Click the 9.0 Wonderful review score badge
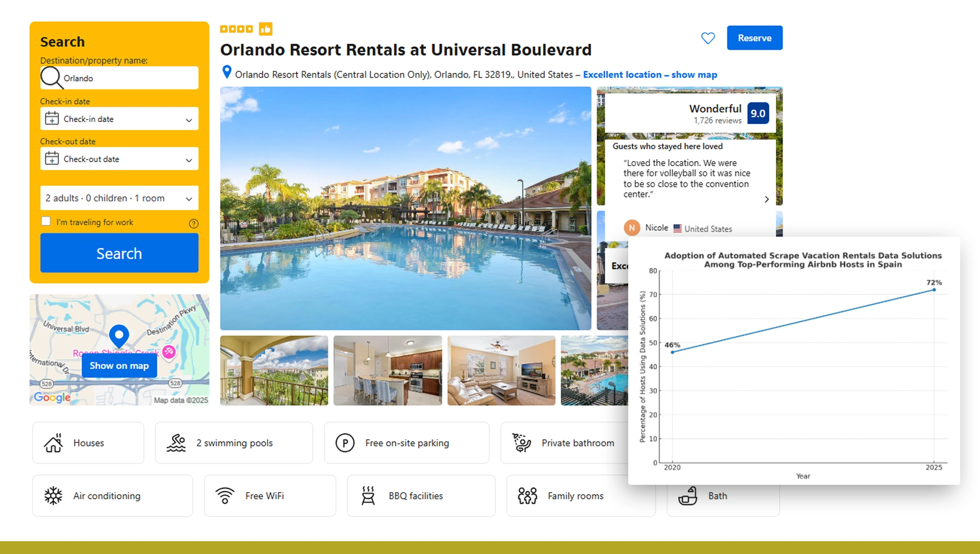Screen dimensions: 980x554 [758, 113]
